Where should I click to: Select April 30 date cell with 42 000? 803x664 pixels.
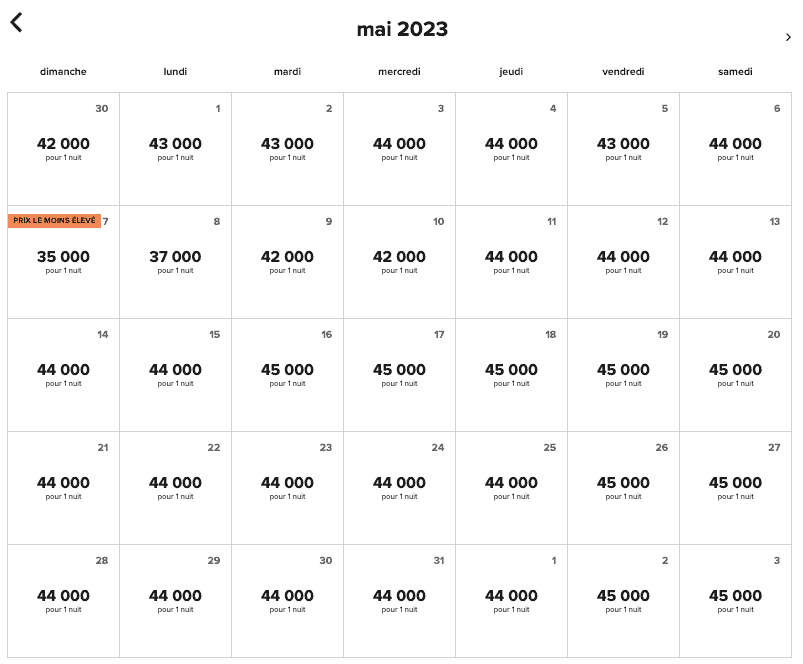tap(63, 149)
